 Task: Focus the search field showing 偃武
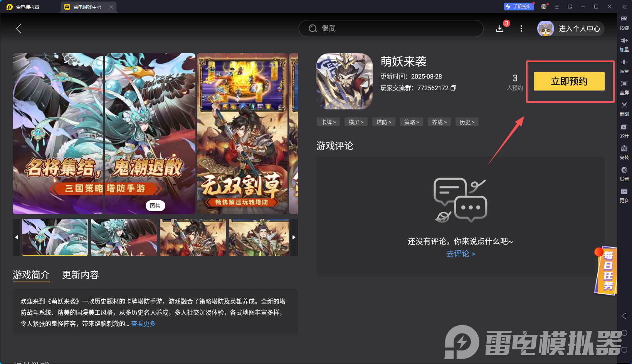point(391,29)
